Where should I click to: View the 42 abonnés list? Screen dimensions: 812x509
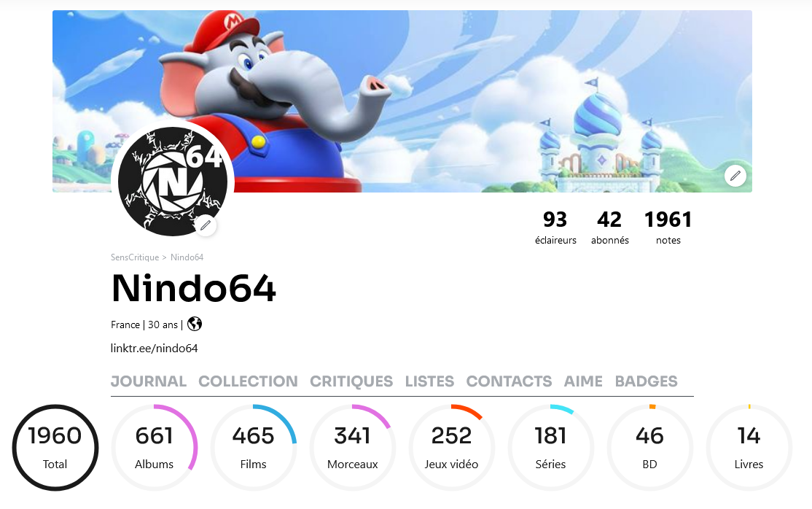click(x=610, y=228)
